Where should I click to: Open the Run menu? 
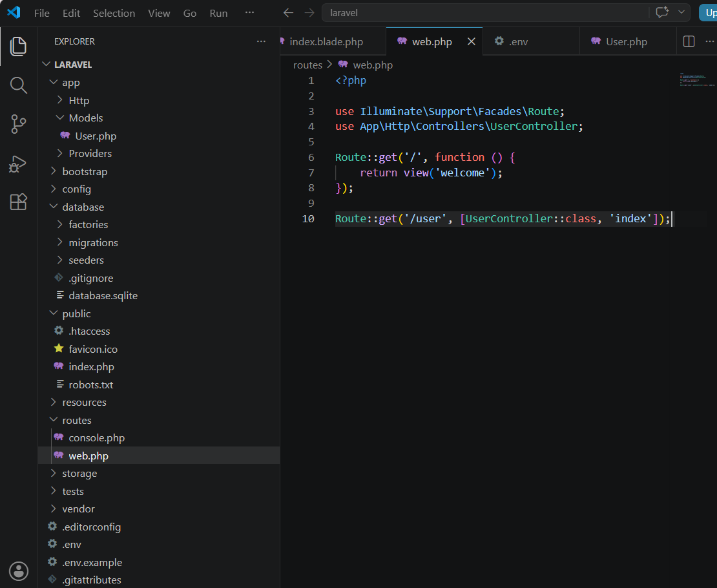pyautogui.click(x=218, y=14)
